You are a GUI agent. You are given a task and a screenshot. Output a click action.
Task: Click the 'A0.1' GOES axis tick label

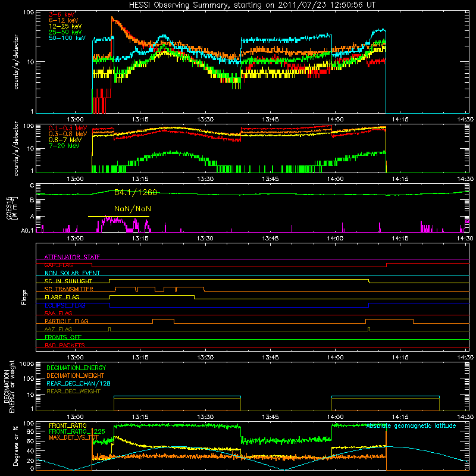[27, 231]
